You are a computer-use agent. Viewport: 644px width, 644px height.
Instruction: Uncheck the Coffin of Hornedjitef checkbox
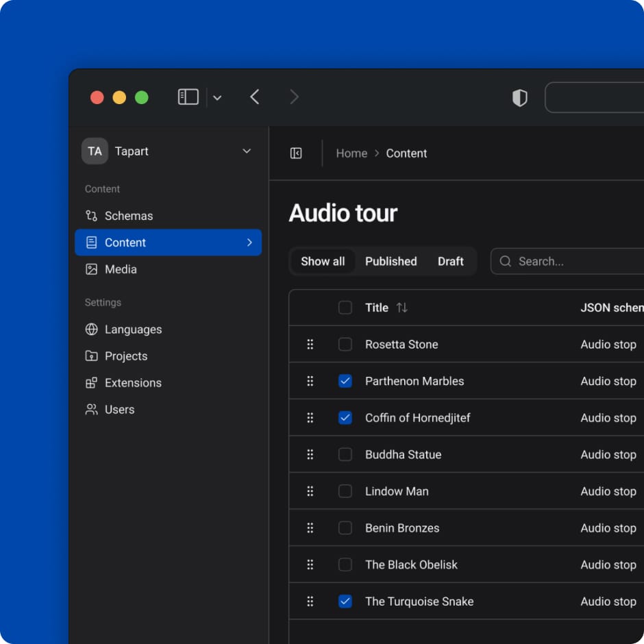[x=345, y=418]
